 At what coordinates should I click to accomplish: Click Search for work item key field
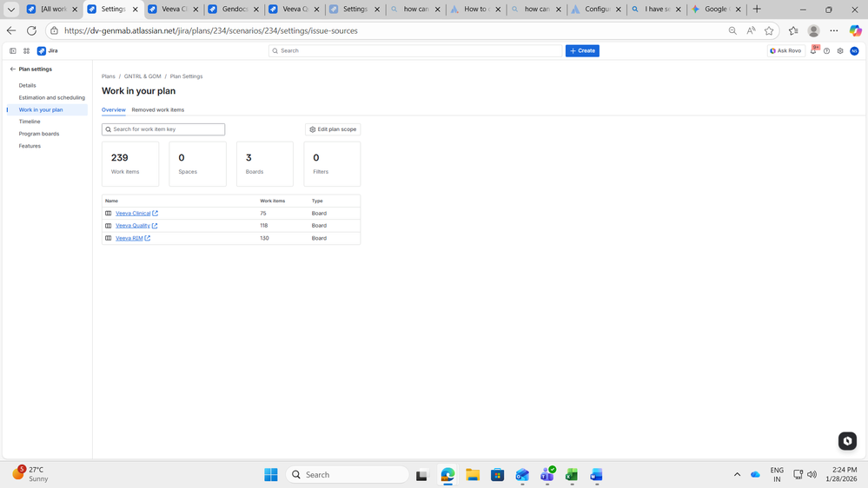click(x=163, y=129)
